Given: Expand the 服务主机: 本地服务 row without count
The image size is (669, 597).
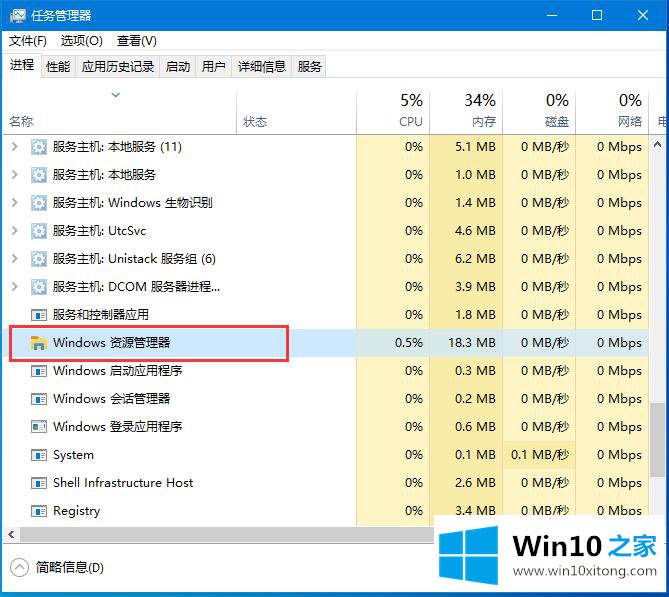Looking at the screenshot, I should tap(15, 175).
